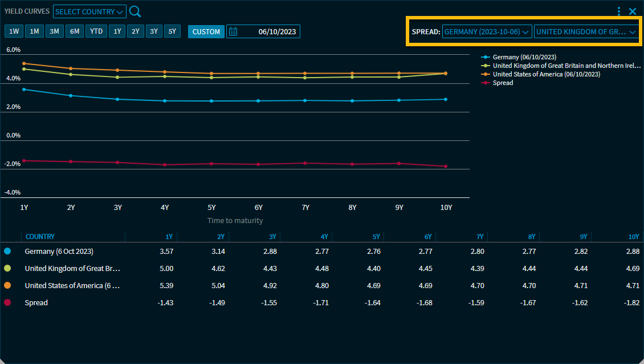Close the Yield Curves panel
The height and width of the screenshot is (364, 644).
click(633, 11)
